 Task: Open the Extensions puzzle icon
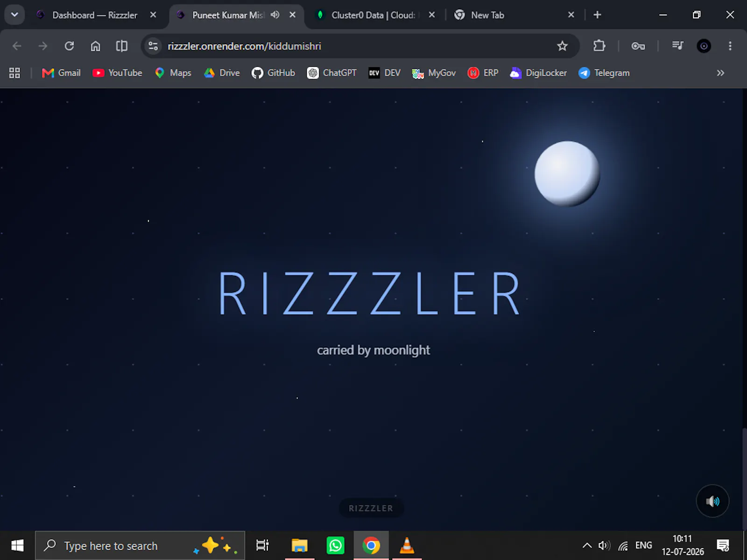(x=599, y=46)
